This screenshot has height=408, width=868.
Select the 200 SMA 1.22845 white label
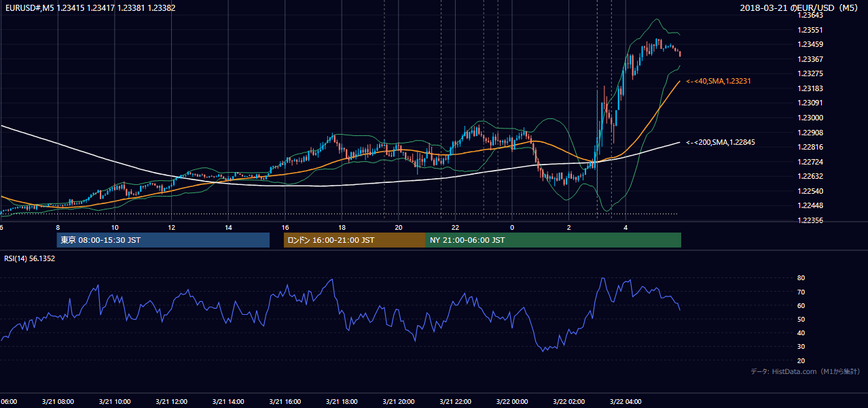pyautogui.click(x=721, y=142)
